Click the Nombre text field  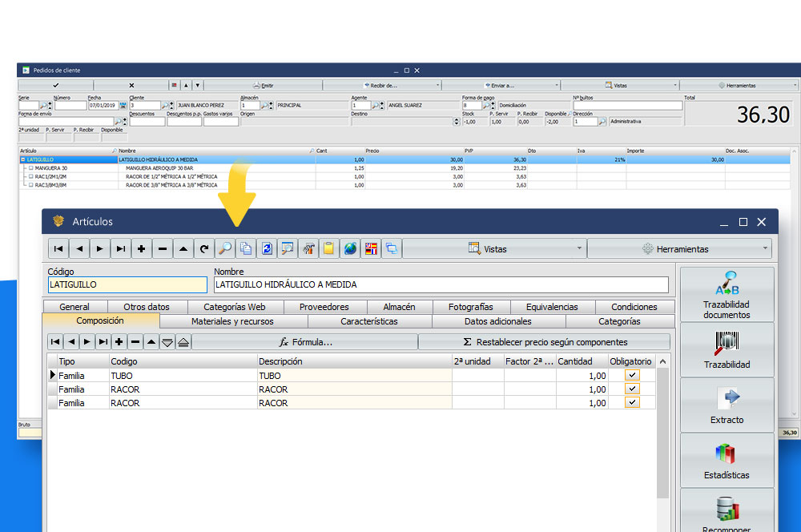coord(441,284)
